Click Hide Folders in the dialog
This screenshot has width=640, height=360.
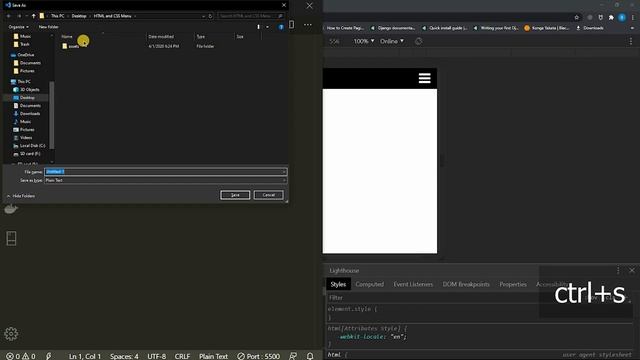[x=21, y=196]
